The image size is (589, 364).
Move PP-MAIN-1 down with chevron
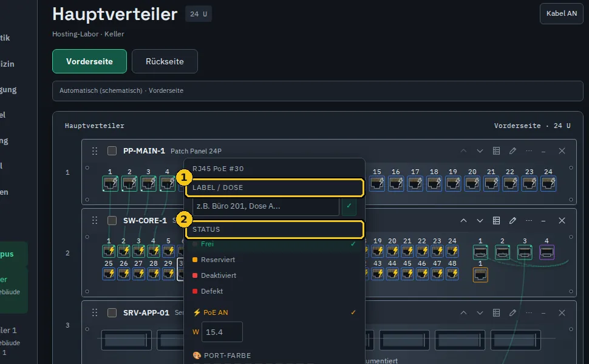pos(480,151)
